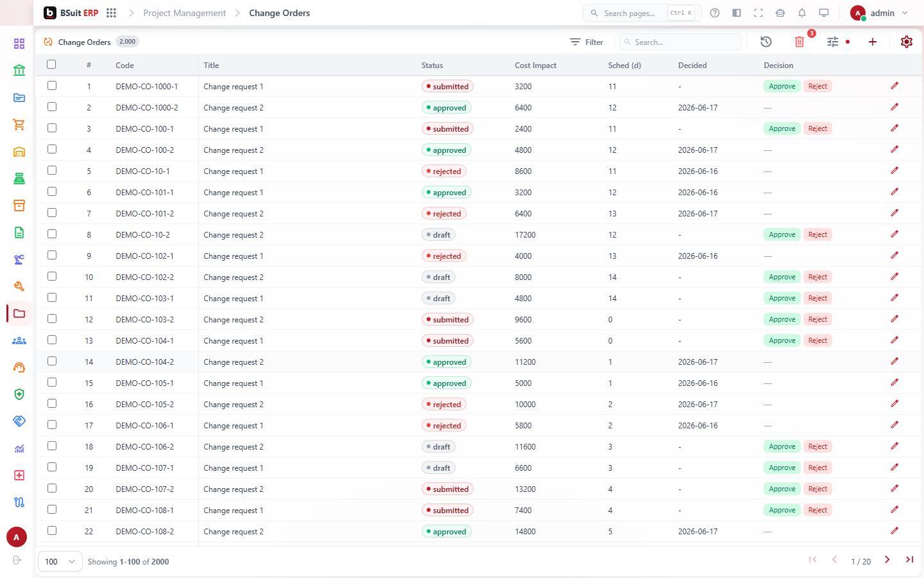Open the page size 100 dropdown
The image size is (924, 578).
[x=60, y=561]
